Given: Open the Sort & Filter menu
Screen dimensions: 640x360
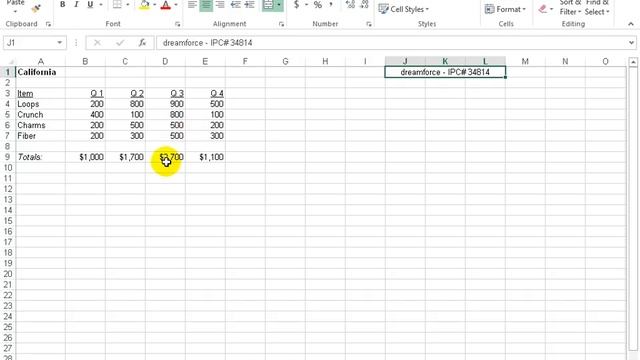Looking at the screenshot, I should coord(570,7).
